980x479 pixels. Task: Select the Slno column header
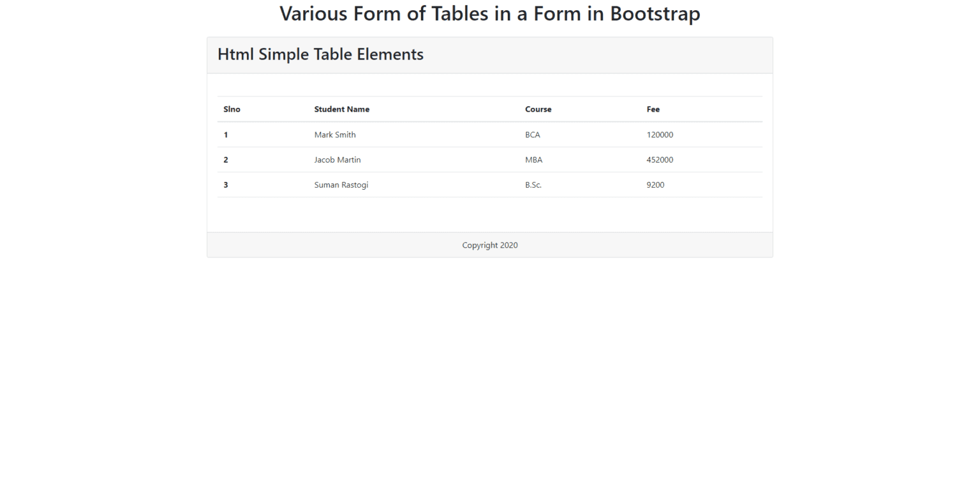(x=232, y=109)
